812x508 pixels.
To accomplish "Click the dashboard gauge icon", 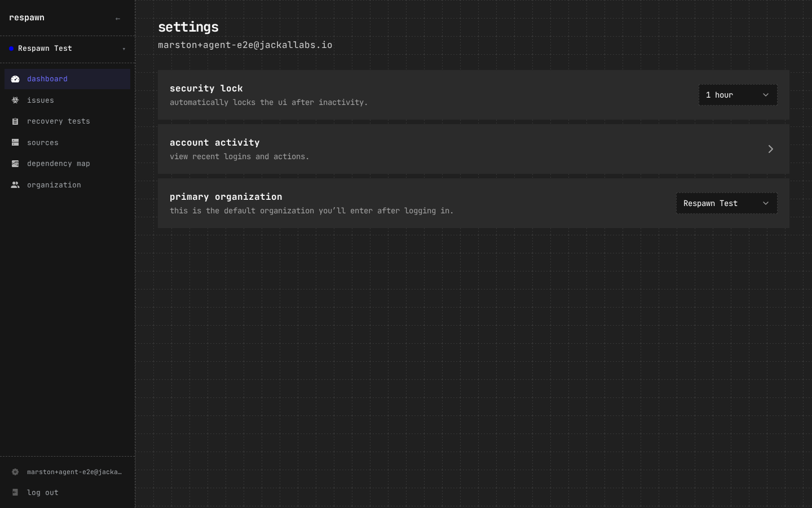I will click(15, 79).
